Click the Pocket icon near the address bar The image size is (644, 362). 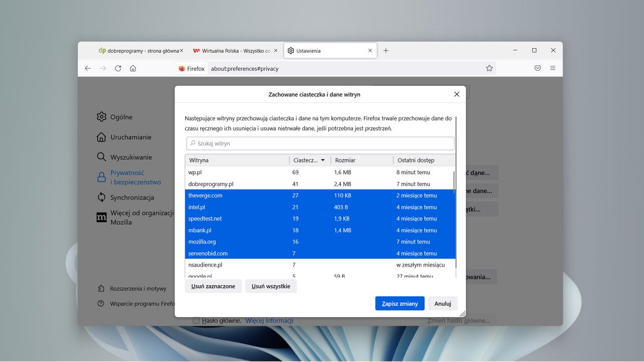(x=537, y=68)
